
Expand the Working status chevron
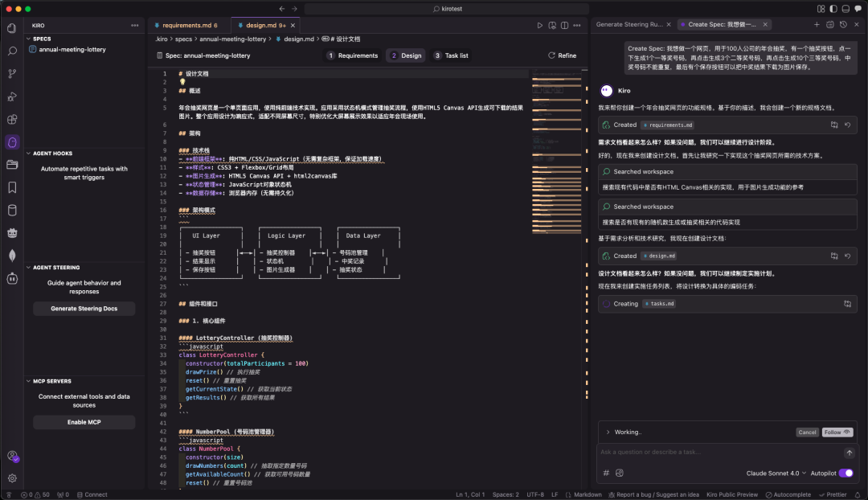click(x=608, y=432)
